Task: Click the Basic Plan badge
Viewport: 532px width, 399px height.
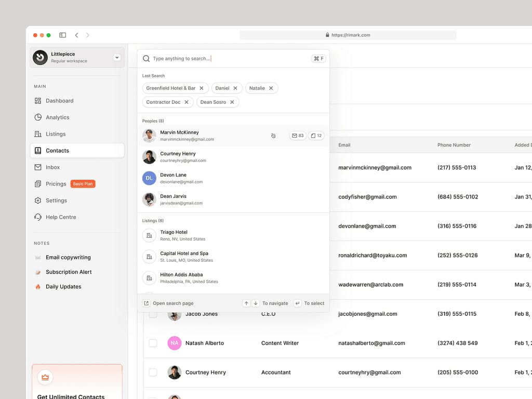Action: pos(83,184)
